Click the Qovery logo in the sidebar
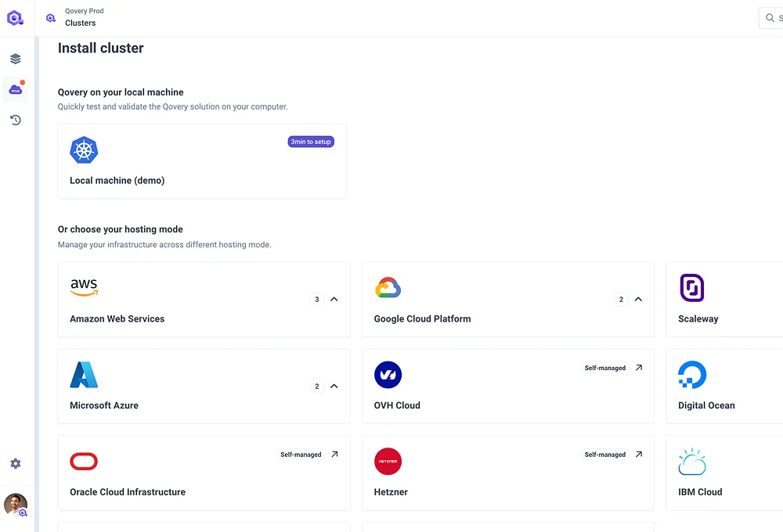The height and width of the screenshot is (532, 783). click(15, 18)
